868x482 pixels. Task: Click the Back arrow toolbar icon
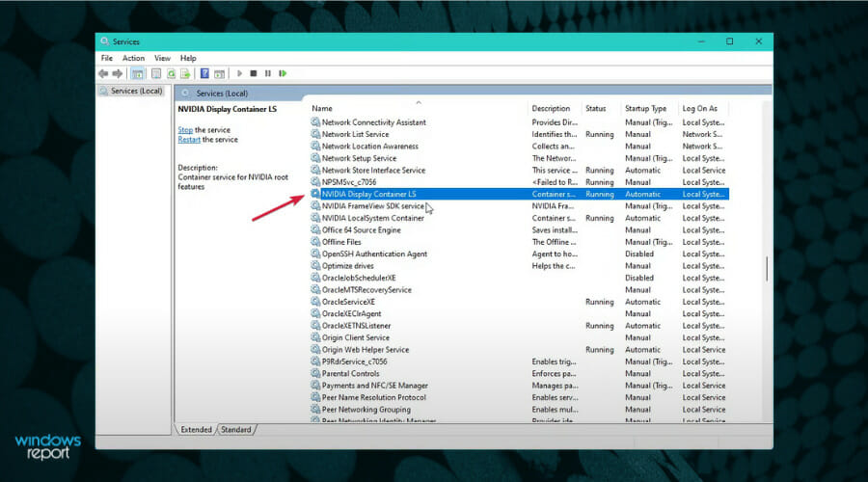(x=103, y=73)
